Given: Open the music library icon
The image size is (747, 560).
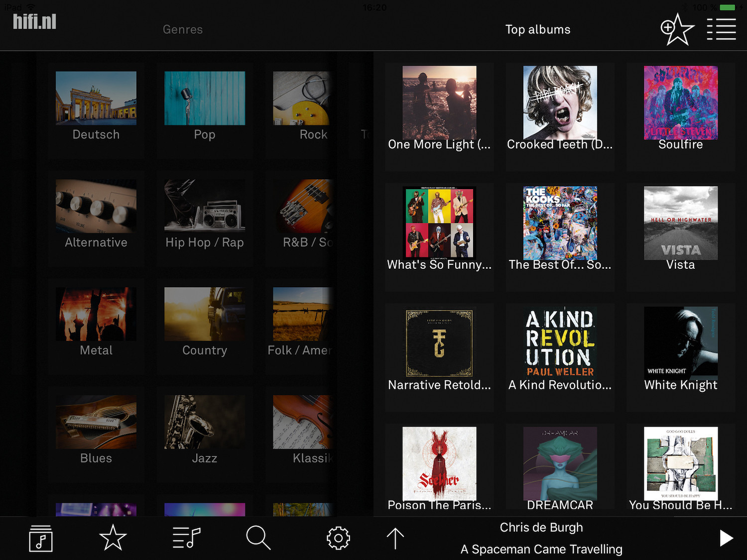Looking at the screenshot, I should tap(41, 538).
